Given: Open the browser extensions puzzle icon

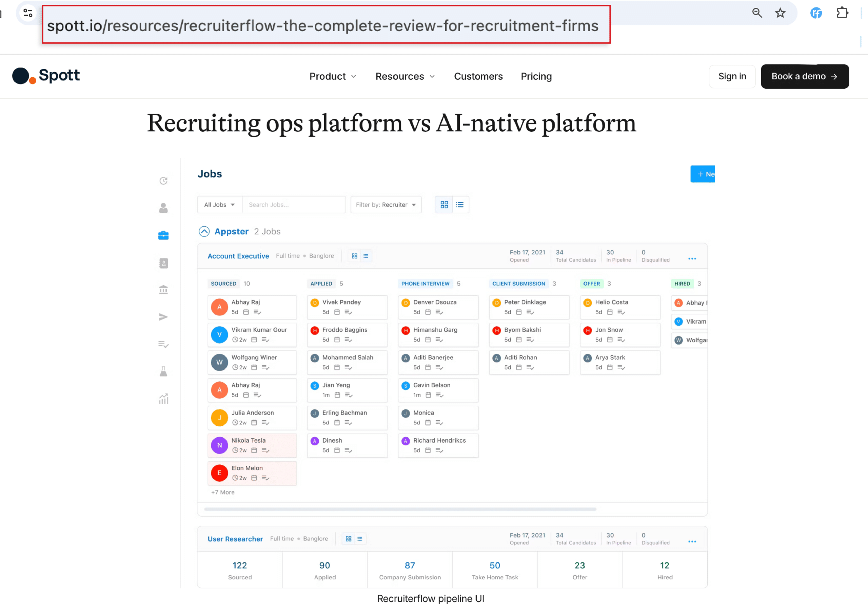Looking at the screenshot, I should point(842,13).
